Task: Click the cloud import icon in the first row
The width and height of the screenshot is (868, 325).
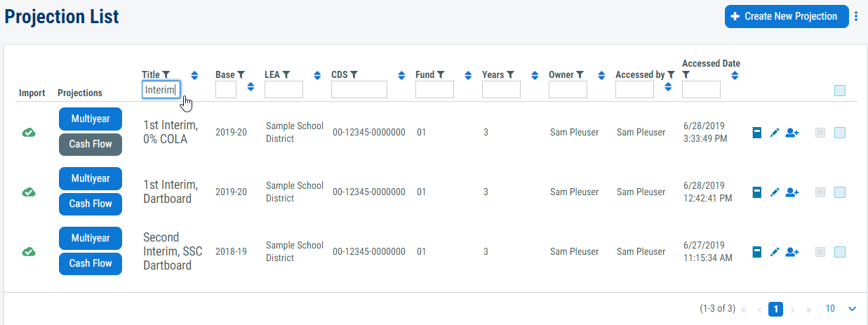Action: point(29,133)
